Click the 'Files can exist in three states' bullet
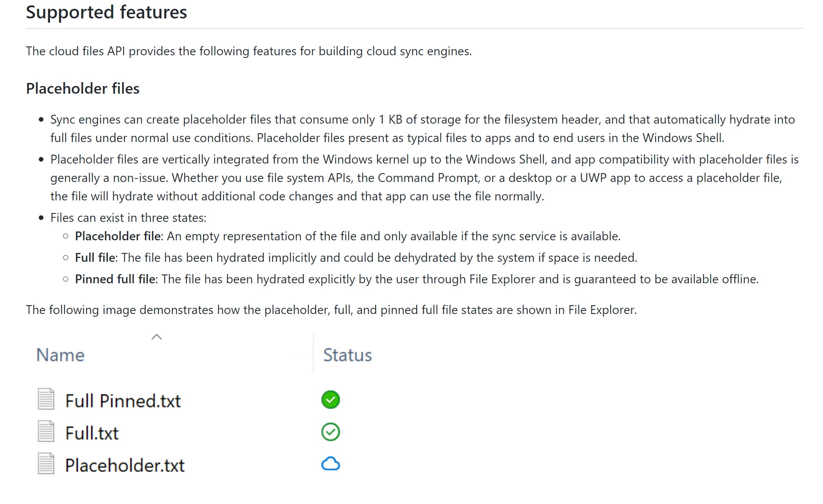 pyautogui.click(x=128, y=218)
